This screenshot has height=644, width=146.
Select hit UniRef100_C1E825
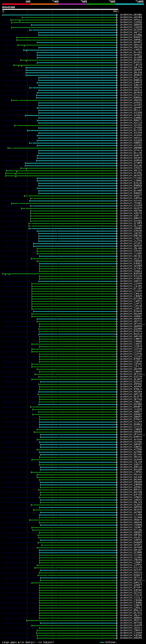131,27
